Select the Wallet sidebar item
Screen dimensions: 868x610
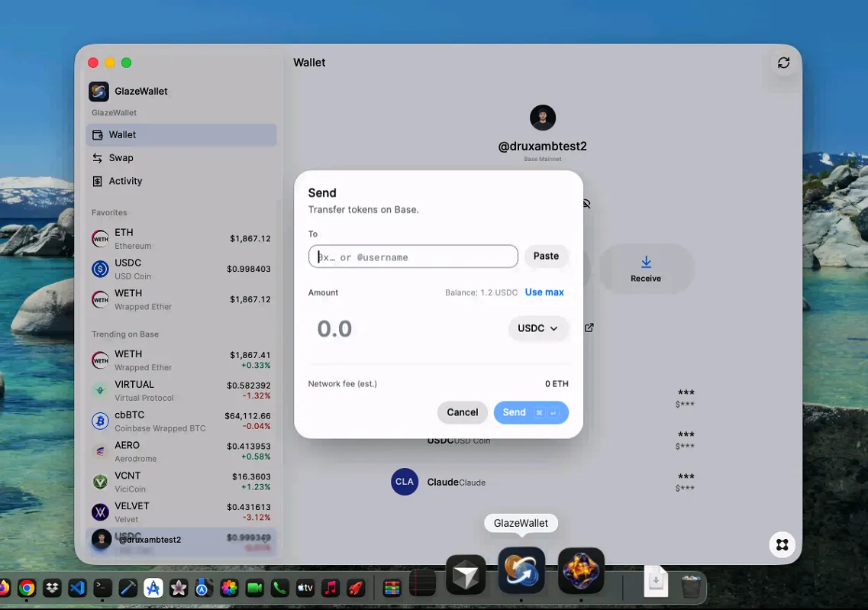(181, 135)
